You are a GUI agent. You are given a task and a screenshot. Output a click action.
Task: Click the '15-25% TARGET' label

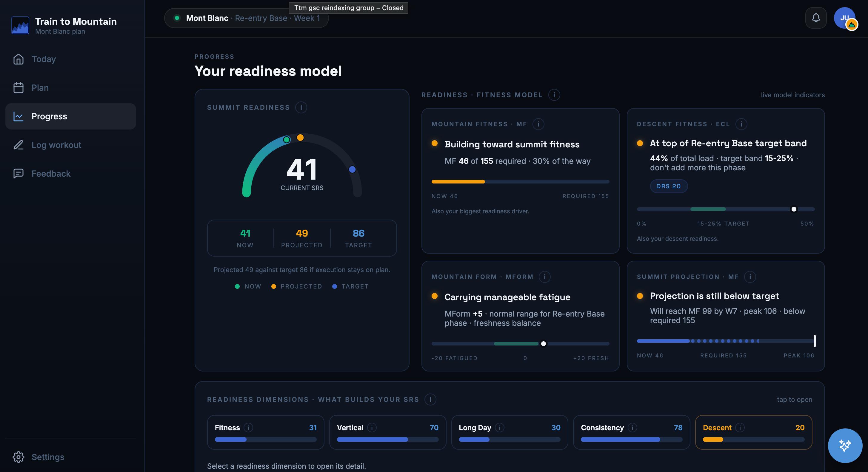click(723, 224)
